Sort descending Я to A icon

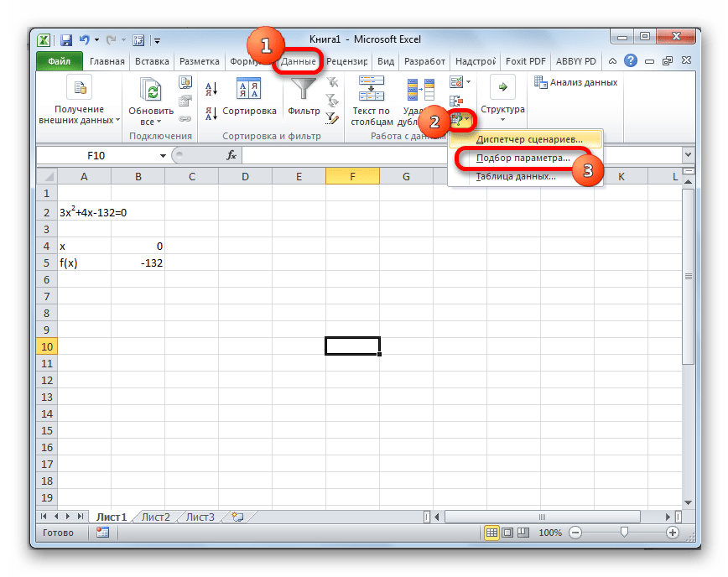pyautogui.click(x=211, y=113)
